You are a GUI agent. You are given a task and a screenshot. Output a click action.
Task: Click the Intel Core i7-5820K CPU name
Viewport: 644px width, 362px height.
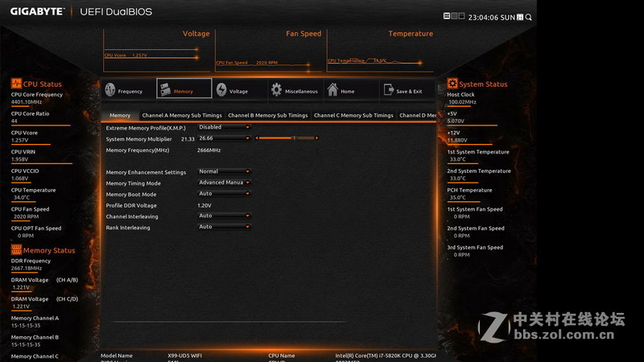(386, 356)
